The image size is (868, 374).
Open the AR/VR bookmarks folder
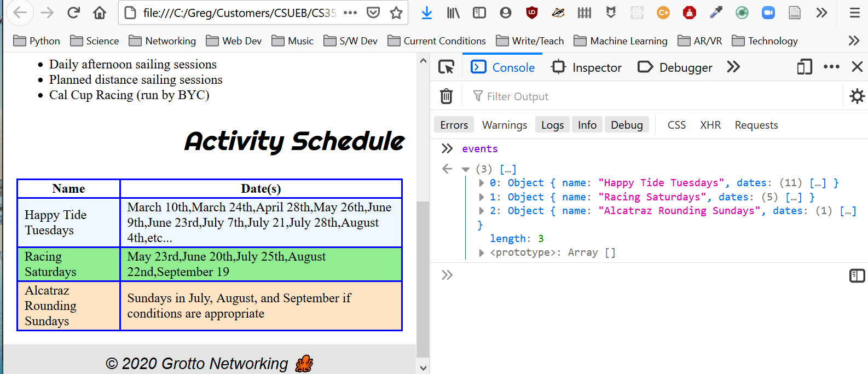pyautogui.click(x=700, y=41)
